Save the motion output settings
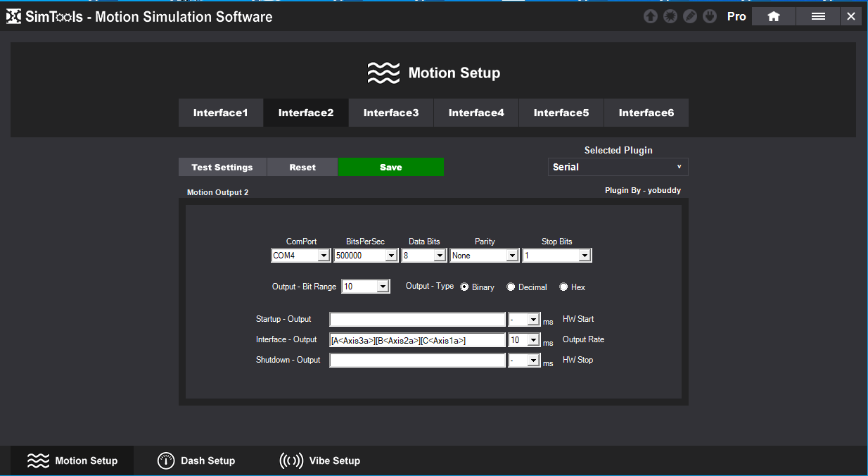Viewport: 868px width, 476px height. pos(391,167)
